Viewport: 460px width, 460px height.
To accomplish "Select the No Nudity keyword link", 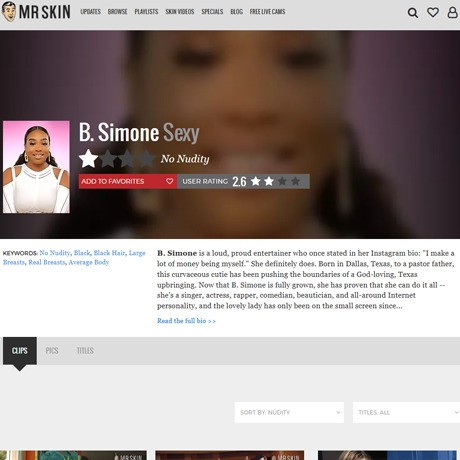I will click(55, 253).
